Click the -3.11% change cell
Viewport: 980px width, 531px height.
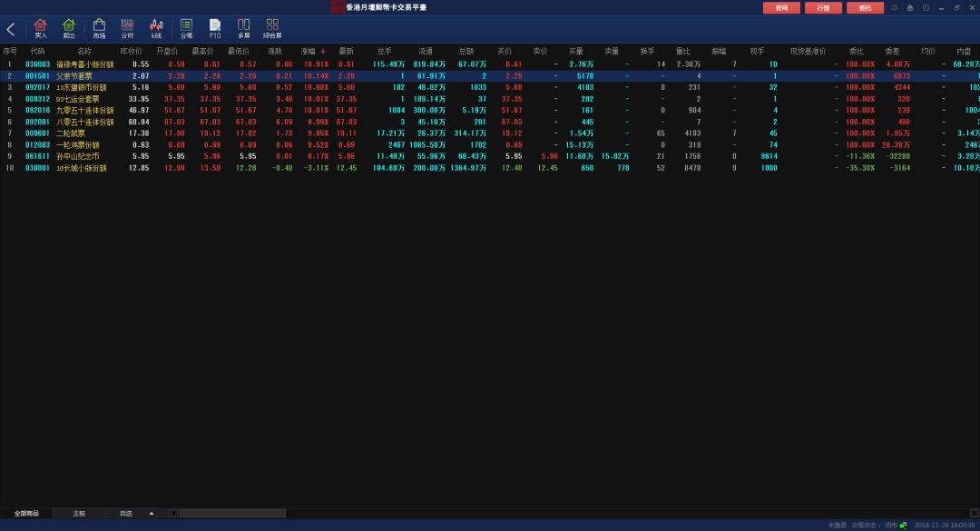click(318, 168)
